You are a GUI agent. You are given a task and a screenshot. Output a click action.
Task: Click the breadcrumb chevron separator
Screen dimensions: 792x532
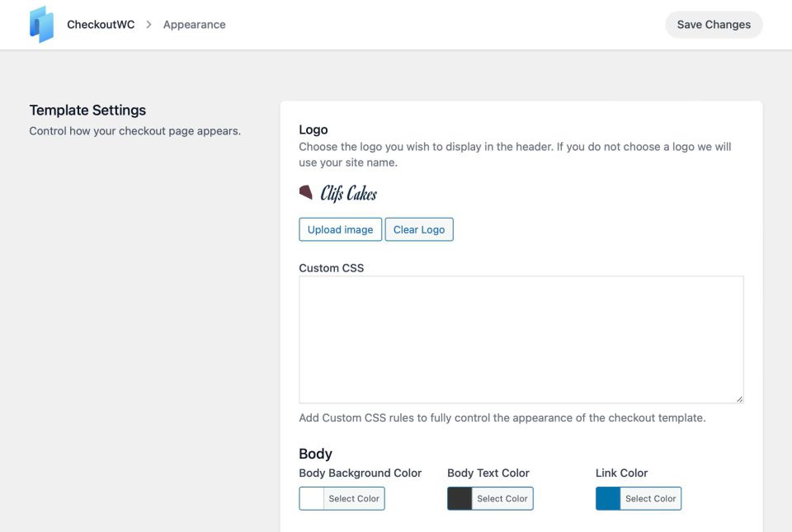coord(148,25)
